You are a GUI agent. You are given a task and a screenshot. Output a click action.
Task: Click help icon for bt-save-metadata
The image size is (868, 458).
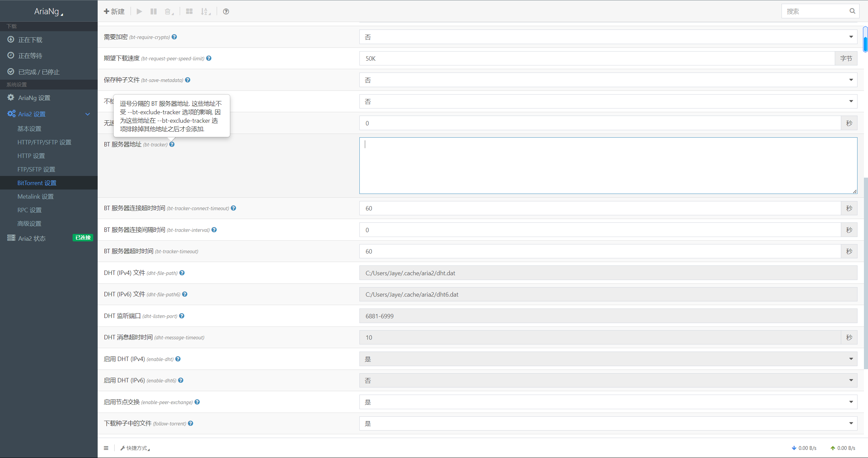point(188,80)
